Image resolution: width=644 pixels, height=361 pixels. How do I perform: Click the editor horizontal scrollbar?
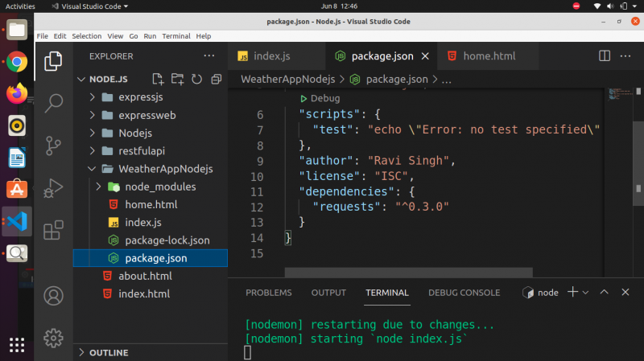[409, 273]
